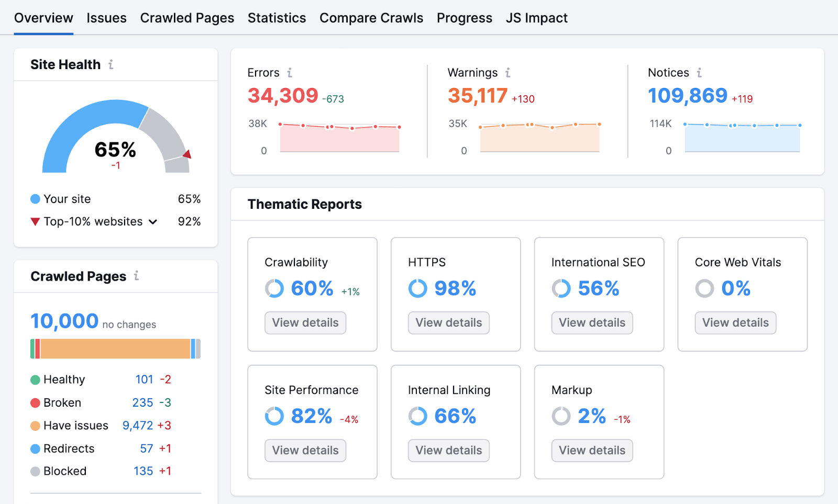Viewport: 838px width, 504px height.
Task: Toggle the Redirects legend item
Action: coord(69,449)
